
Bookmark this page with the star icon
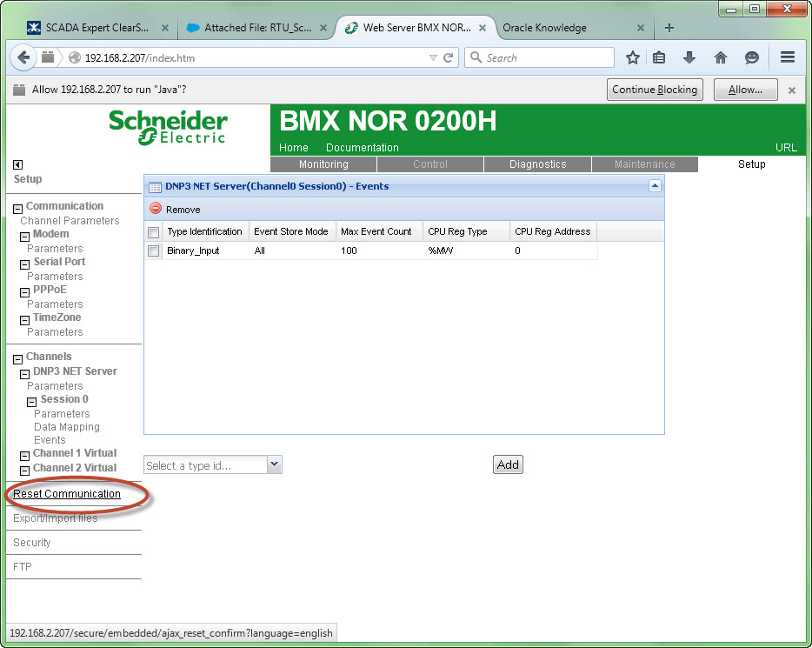[632, 57]
